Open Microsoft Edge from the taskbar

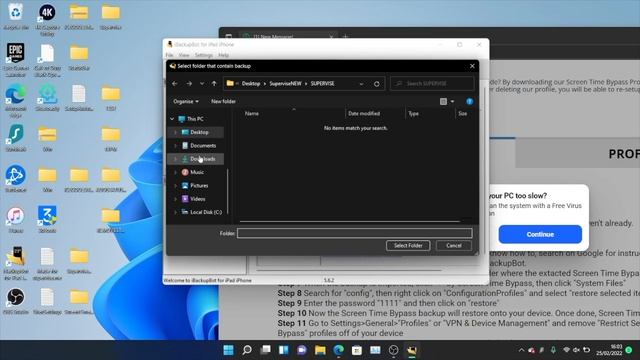click(x=338, y=350)
